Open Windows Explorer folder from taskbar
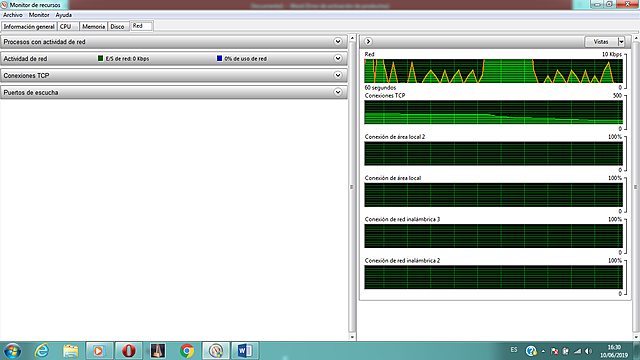 point(70,351)
